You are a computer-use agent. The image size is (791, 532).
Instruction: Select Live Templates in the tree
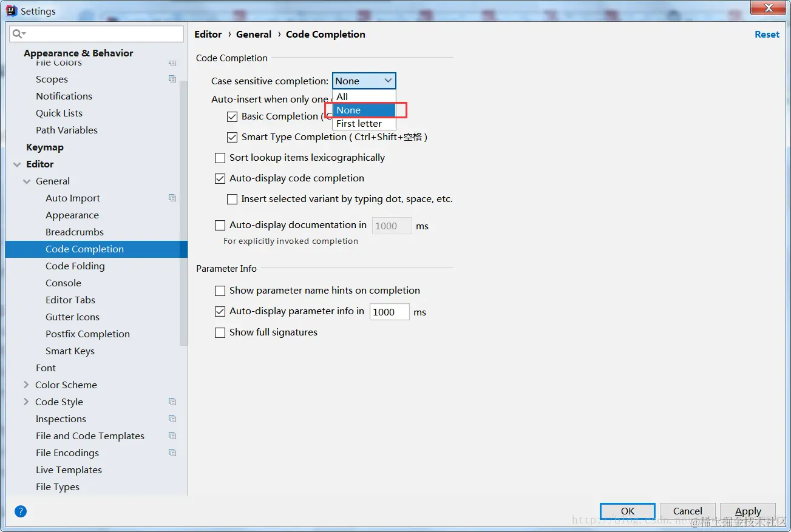click(69, 470)
